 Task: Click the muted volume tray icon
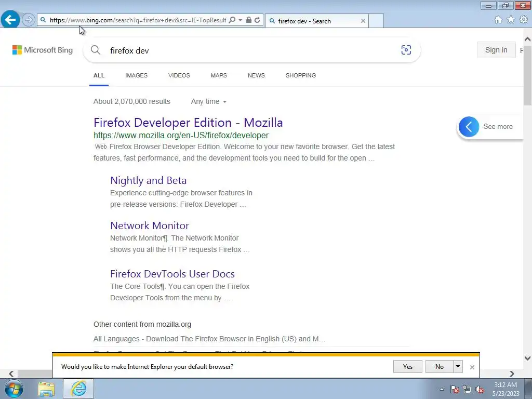pos(480,389)
